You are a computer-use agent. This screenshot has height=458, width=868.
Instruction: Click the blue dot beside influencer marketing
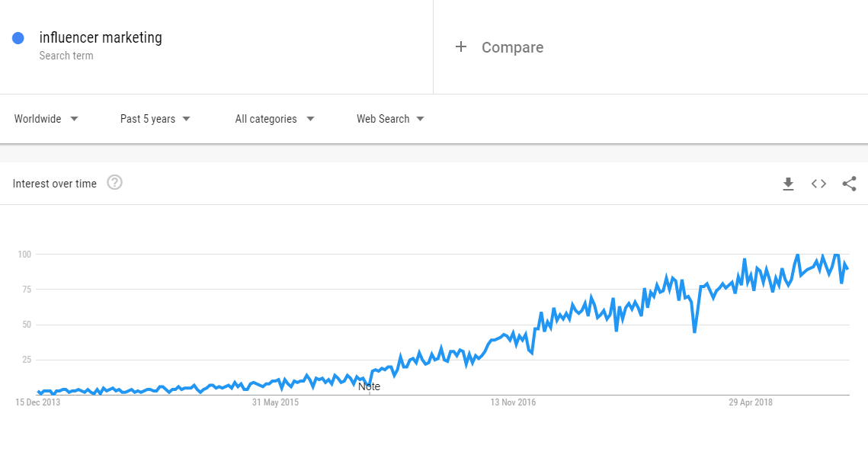point(18,37)
